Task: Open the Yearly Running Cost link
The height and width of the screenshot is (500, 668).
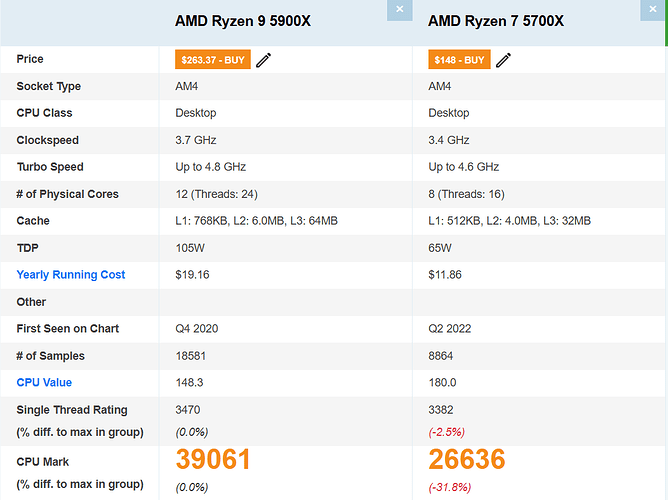Action: (x=71, y=275)
